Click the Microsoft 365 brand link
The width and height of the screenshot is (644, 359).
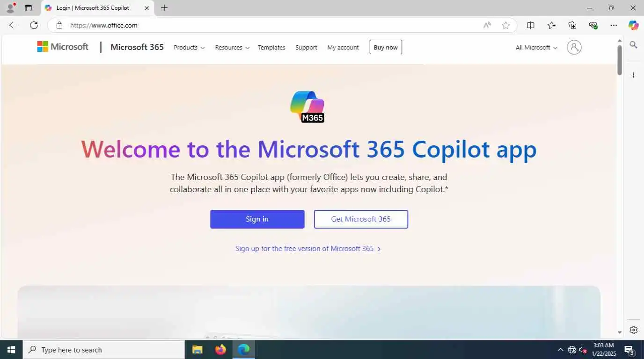click(137, 47)
